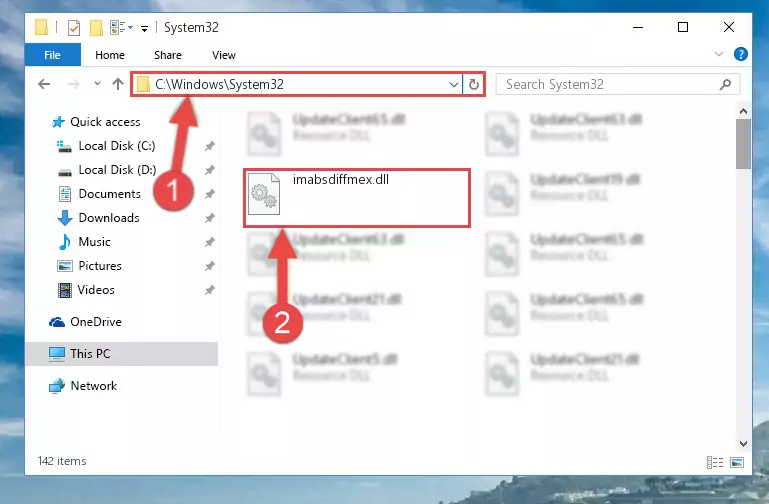Open the File ribbon tab
Viewport: 769px width, 504px height.
pos(52,55)
